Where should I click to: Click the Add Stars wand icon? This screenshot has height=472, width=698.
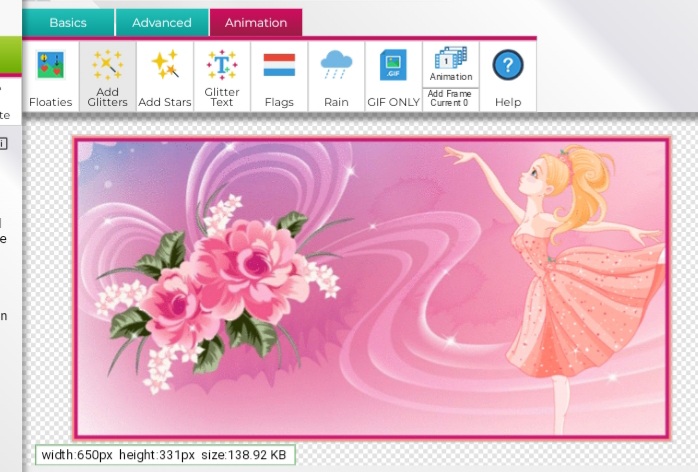[x=164, y=66]
